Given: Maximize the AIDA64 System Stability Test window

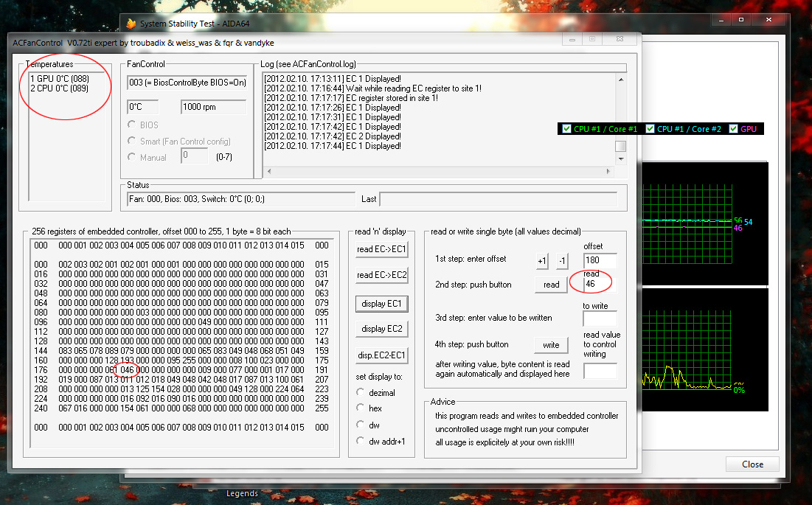Looking at the screenshot, I should (x=741, y=20).
